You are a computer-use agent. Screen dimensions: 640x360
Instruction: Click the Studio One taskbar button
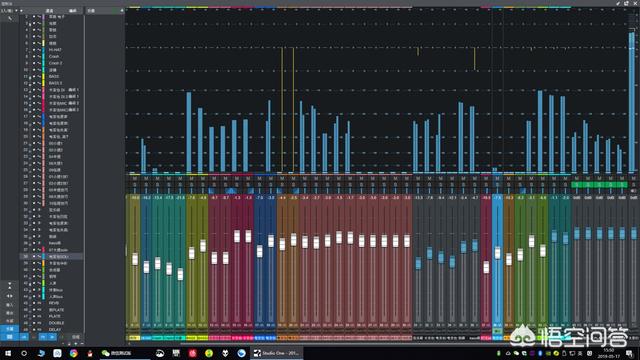[277, 353]
